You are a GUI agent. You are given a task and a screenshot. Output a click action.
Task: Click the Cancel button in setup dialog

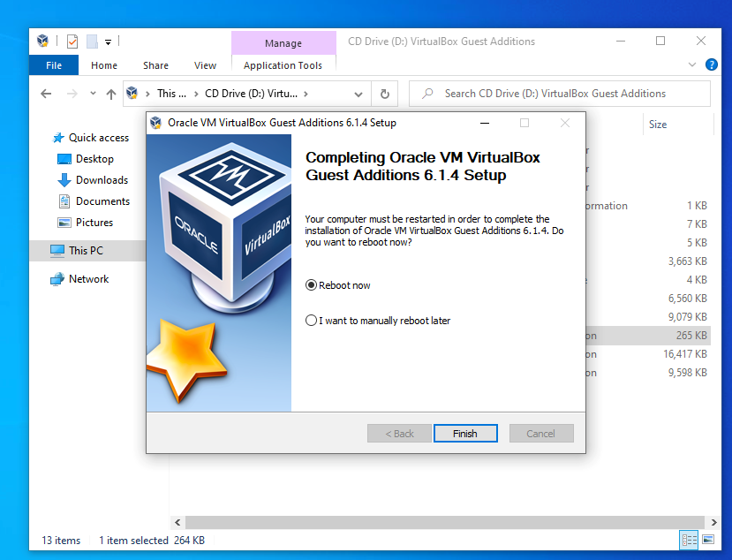point(541,434)
